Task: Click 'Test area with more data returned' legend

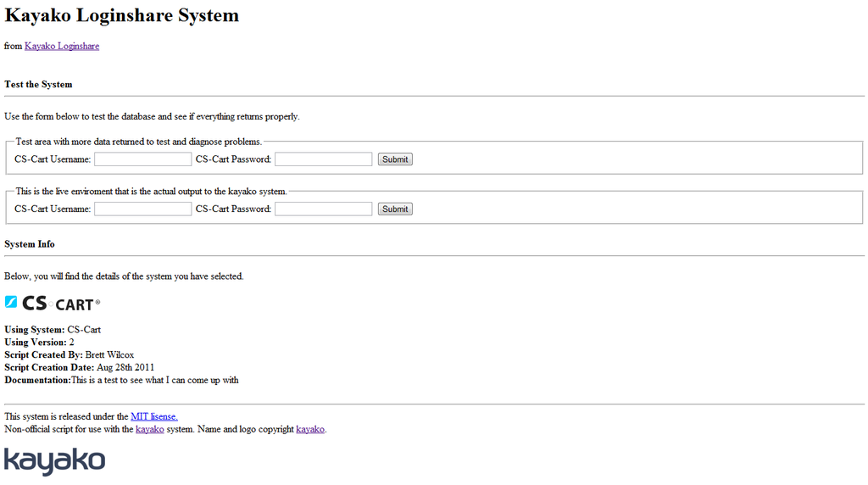Action: tap(138, 142)
